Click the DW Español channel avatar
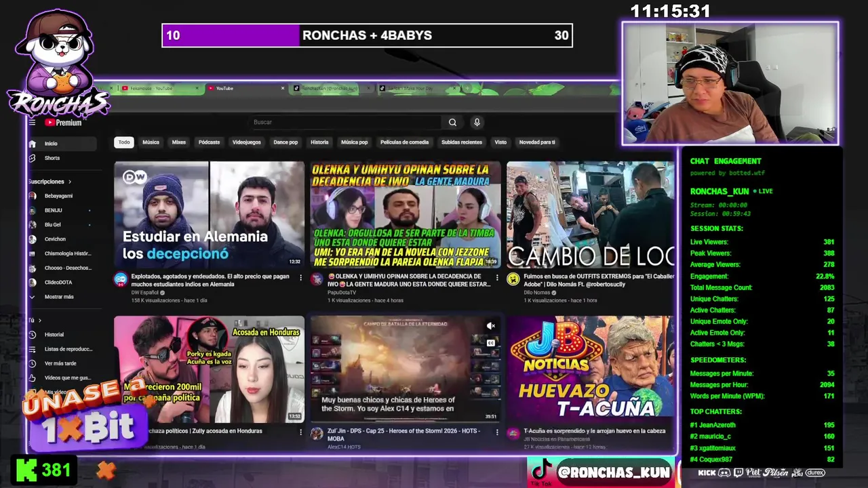Viewport: 868px width, 488px height. coord(121,279)
